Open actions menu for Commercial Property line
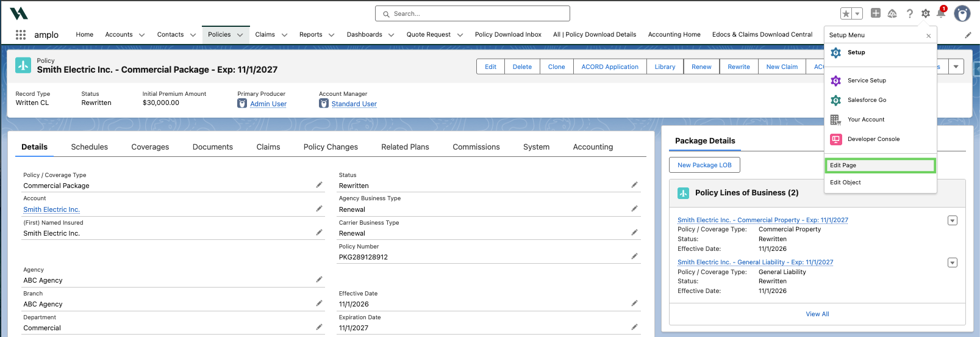980x337 pixels. pyautogui.click(x=953, y=220)
